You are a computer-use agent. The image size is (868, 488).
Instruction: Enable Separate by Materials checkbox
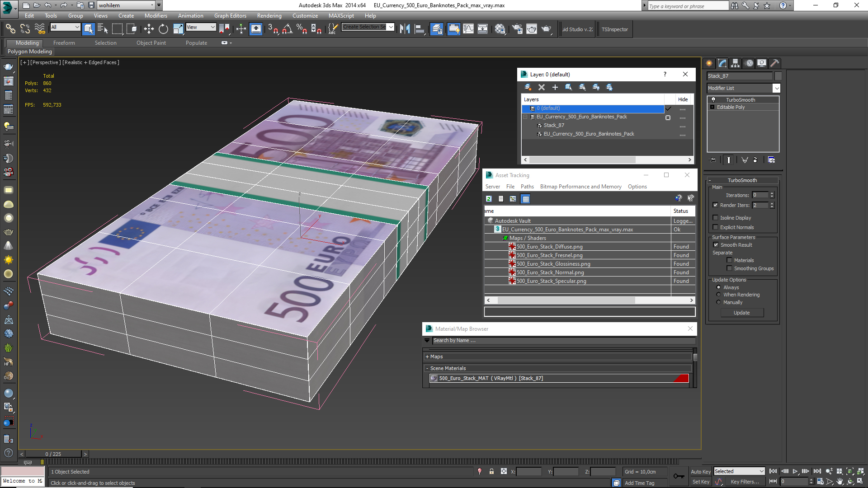[729, 260]
